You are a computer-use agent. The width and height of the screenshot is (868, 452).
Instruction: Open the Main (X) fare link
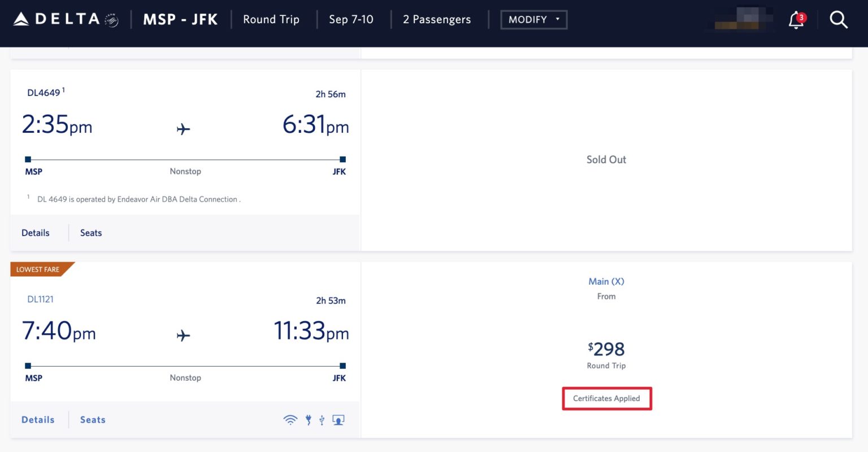point(606,281)
